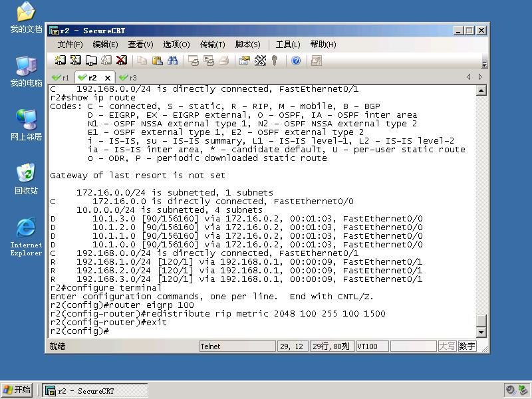Click the r2#configure terminal line

tap(106, 288)
